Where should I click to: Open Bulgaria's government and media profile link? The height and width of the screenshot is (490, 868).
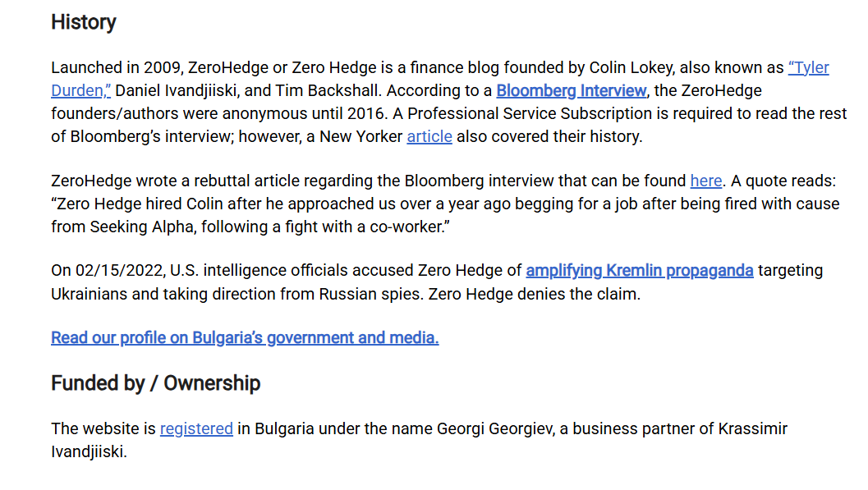pyautogui.click(x=245, y=337)
